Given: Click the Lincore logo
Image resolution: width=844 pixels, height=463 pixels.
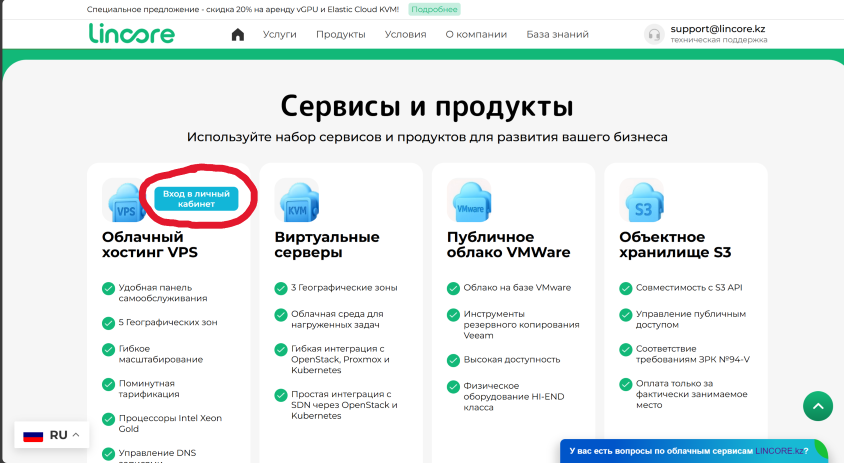Looking at the screenshot, I should click(131, 34).
